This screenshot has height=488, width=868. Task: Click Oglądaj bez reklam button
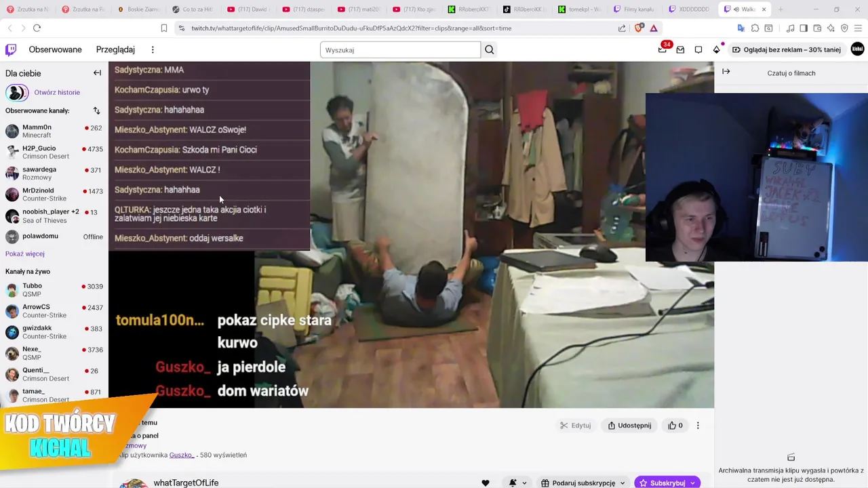(x=785, y=49)
